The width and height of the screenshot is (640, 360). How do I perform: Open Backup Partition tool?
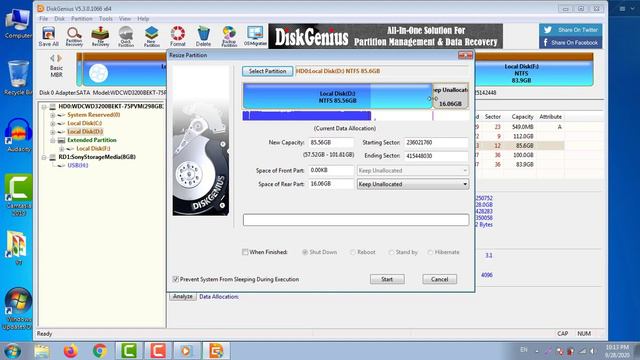(229, 36)
